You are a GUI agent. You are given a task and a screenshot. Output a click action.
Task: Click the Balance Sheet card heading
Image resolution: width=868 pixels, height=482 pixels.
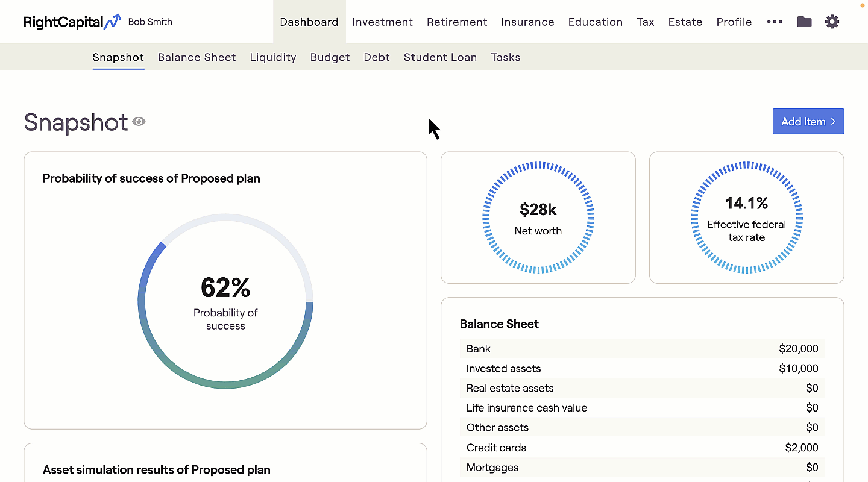coord(499,324)
